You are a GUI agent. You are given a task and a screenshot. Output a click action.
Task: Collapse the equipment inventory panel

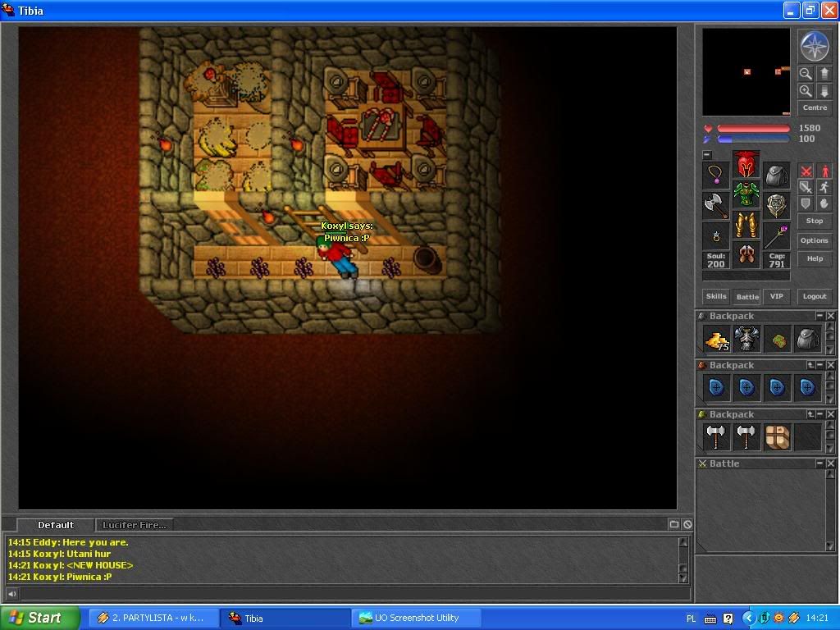pos(707,154)
